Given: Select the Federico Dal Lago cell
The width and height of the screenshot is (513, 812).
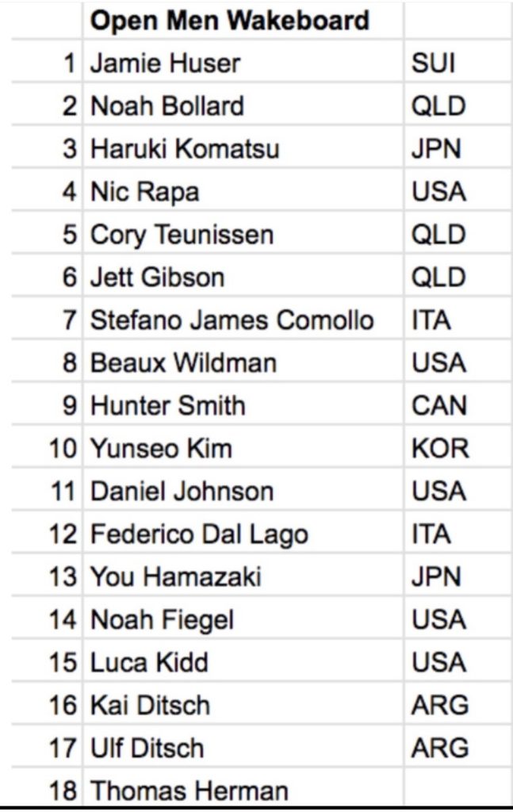Looking at the screenshot, I should (x=199, y=534).
